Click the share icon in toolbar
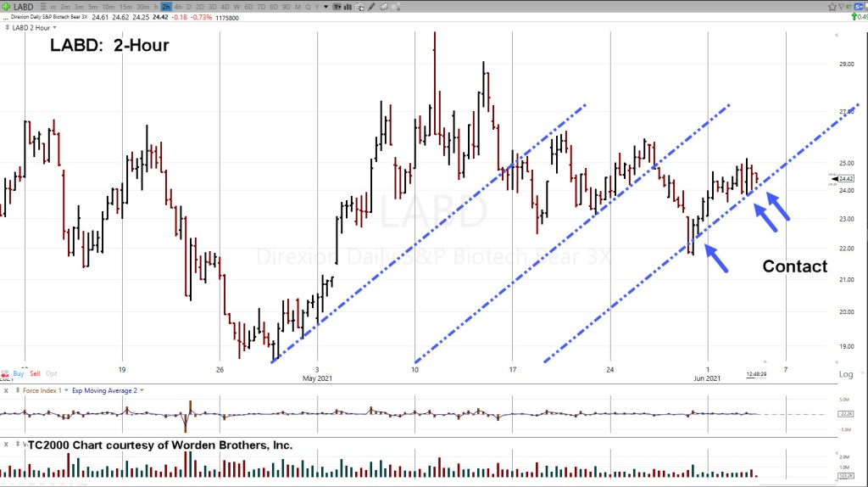This screenshot has height=487, width=868. (396, 7)
